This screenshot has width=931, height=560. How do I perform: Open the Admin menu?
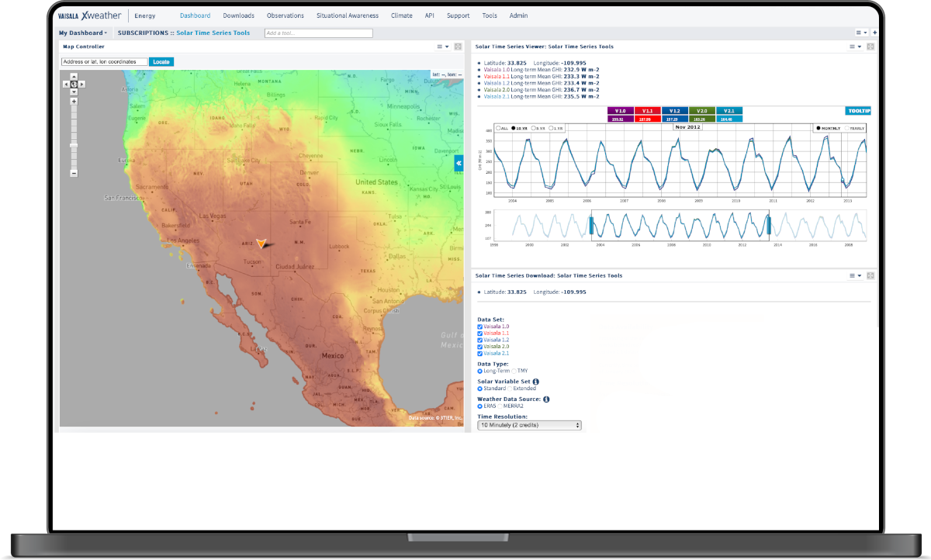pos(519,16)
